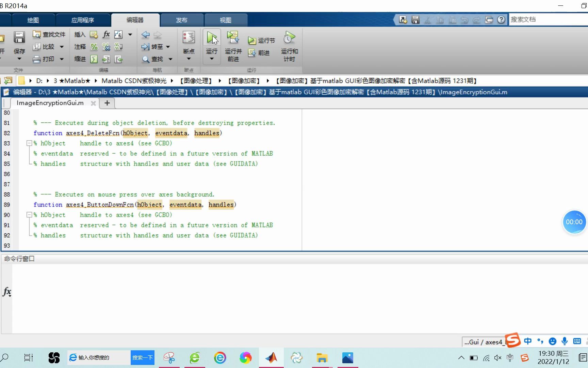Screen dimensions: 588x368
Task: Open the 运行 (Run) dropdown arrow
Action: click(211, 58)
